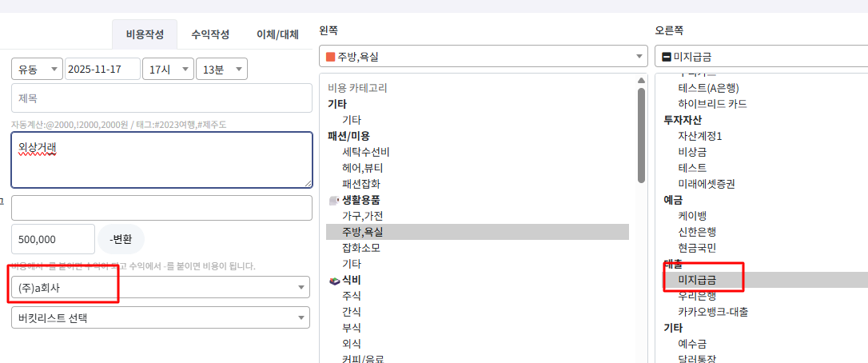The height and width of the screenshot is (363, 868).
Task: Expand the 버킷리스트 선택 dropdown
Action: coord(161,317)
